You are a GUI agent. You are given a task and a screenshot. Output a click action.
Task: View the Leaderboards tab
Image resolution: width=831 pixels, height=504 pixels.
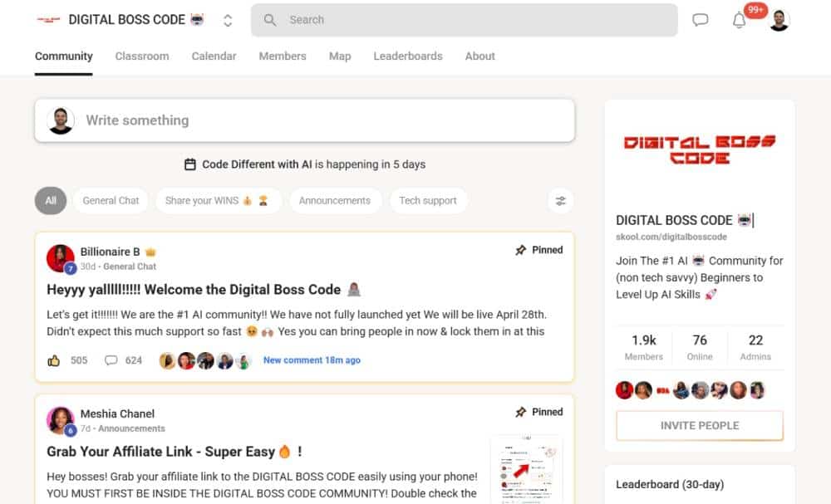coord(408,56)
